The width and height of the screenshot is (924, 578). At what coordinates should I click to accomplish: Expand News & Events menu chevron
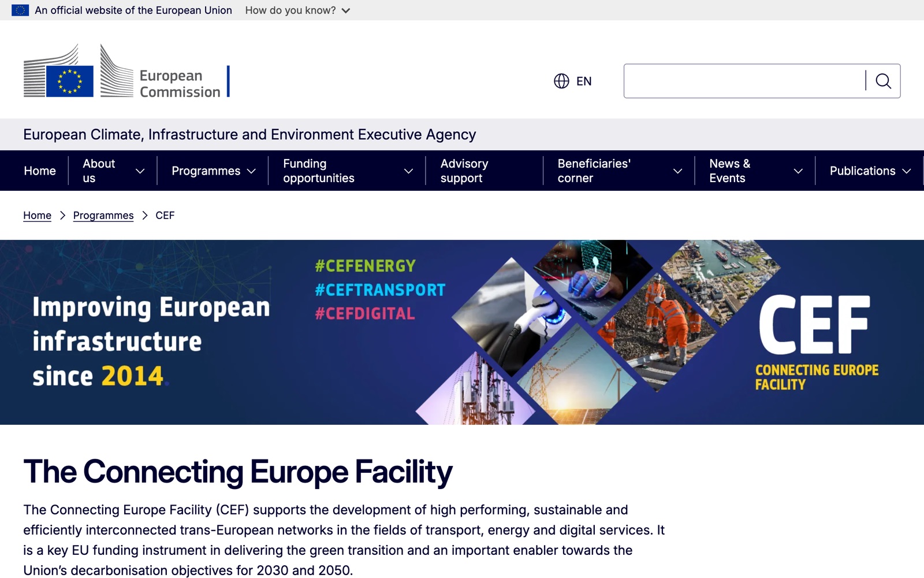pos(798,171)
